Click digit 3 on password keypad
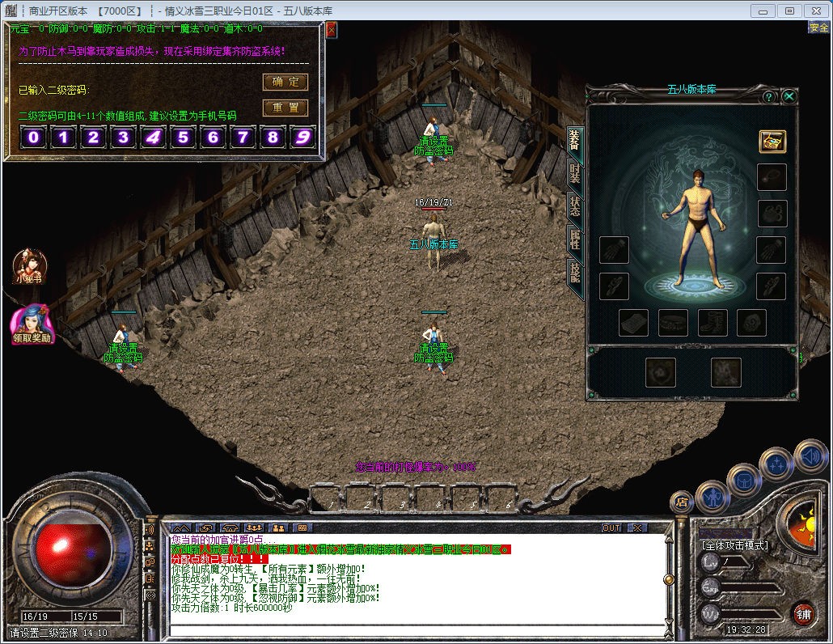This screenshot has width=833, height=644. click(x=123, y=137)
